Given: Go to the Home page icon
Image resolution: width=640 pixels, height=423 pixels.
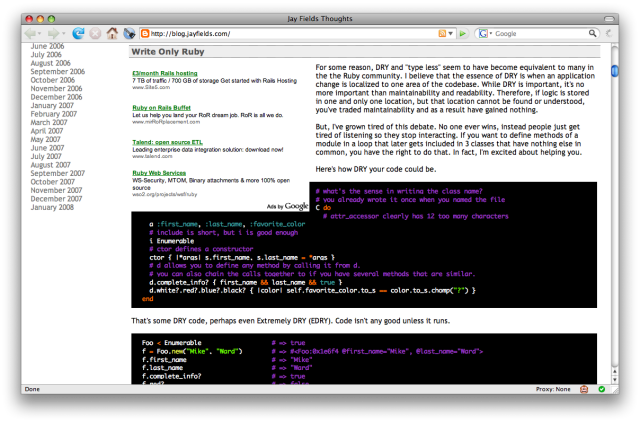Looking at the screenshot, I should 113,33.
